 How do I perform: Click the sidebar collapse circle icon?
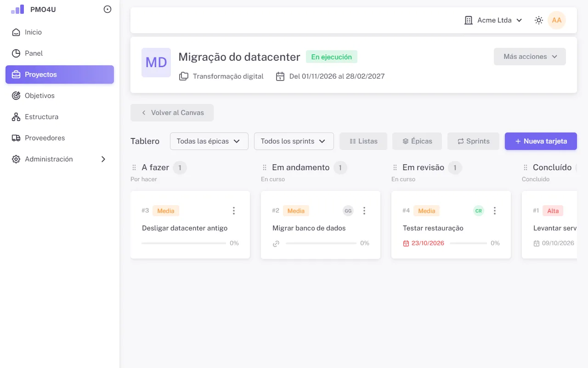(x=107, y=9)
